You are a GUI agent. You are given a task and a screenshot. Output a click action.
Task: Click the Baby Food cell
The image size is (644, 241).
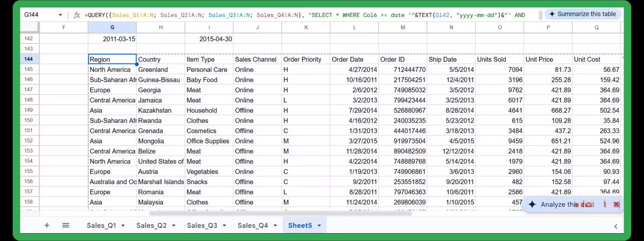pyautogui.click(x=209, y=80)
